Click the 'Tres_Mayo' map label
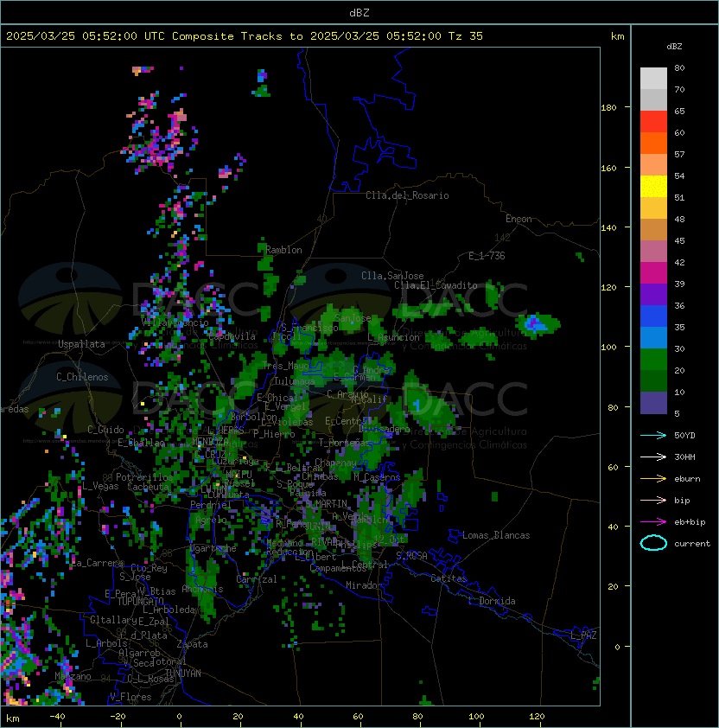719x728 pixels. (285, 366)
